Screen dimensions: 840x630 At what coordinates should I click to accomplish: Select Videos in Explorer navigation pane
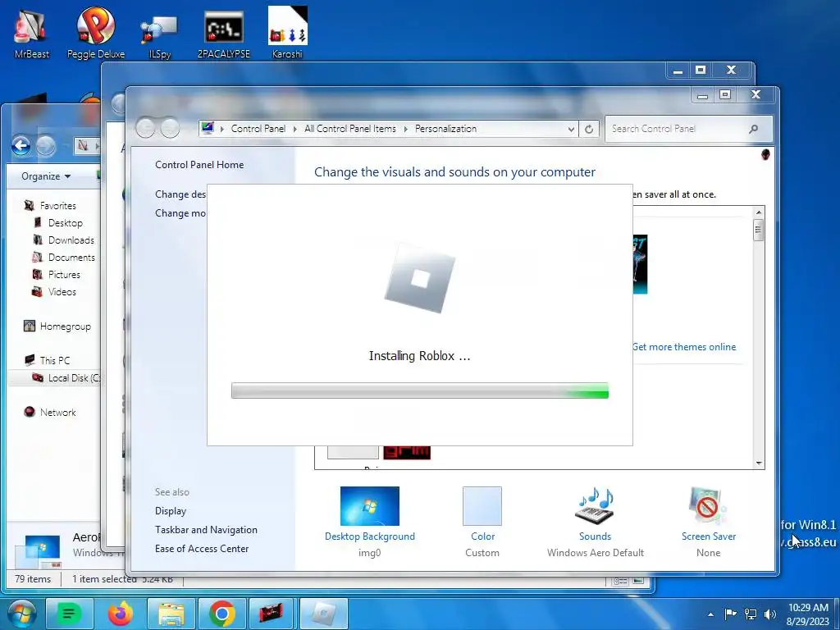point(62,292)
